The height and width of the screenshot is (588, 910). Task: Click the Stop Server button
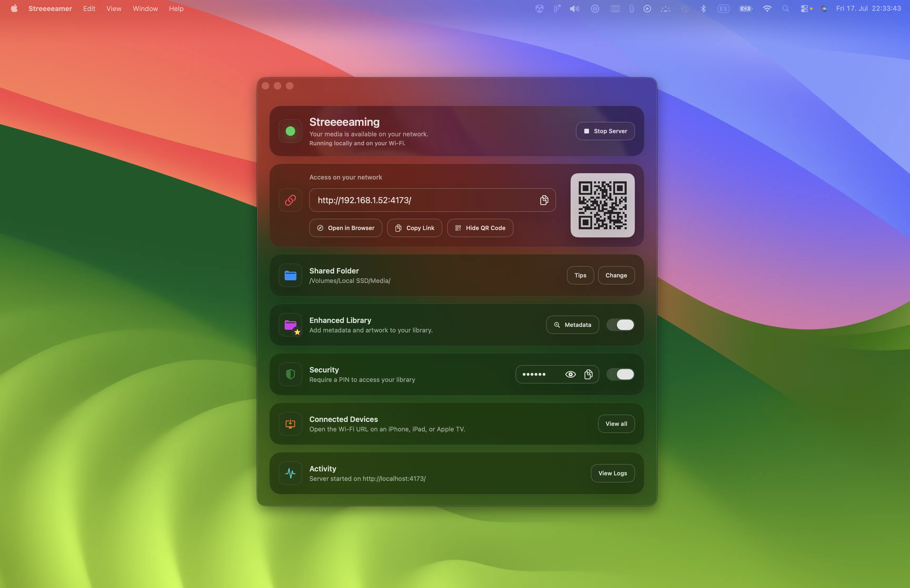[605, 131]
